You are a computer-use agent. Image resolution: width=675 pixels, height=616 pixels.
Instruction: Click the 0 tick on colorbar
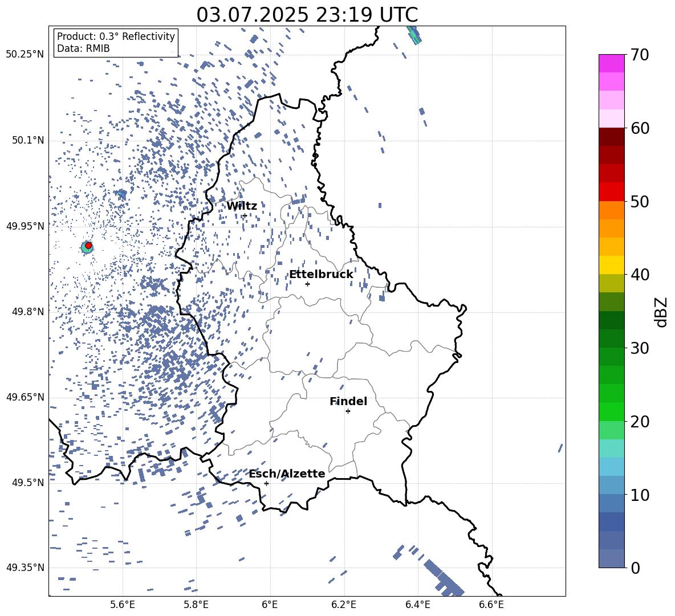pyautogui.click(x=635, y=568)
